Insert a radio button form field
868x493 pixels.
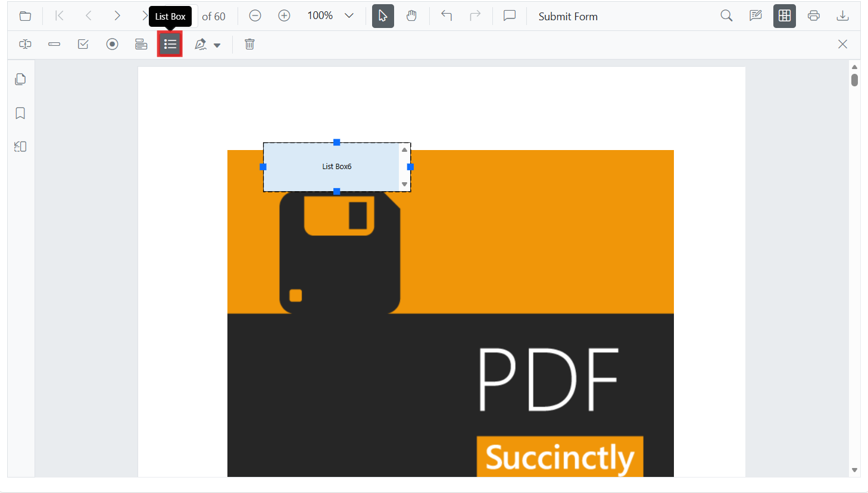(x=112, y=45)
